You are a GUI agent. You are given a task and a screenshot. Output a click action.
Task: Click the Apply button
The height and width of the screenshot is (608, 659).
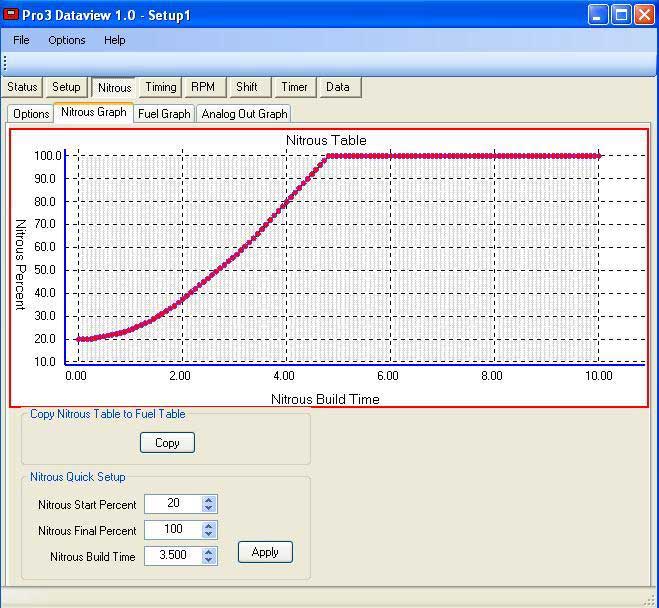pos(265,552)
